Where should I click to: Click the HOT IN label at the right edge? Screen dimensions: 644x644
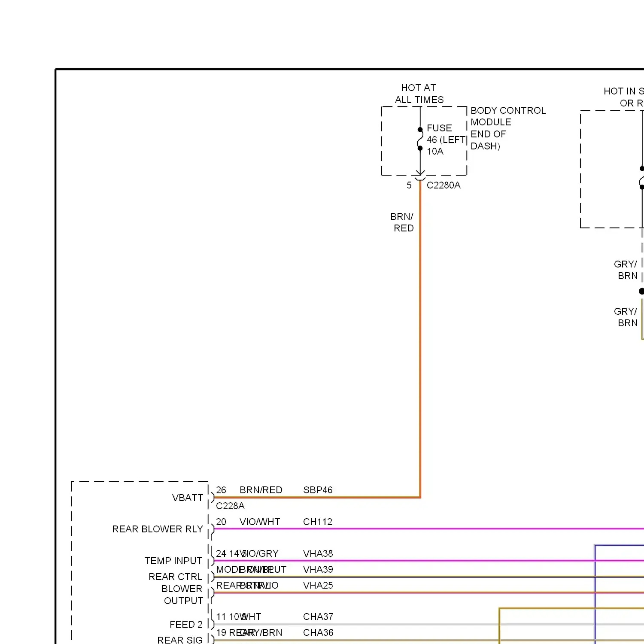coord(624,97)
